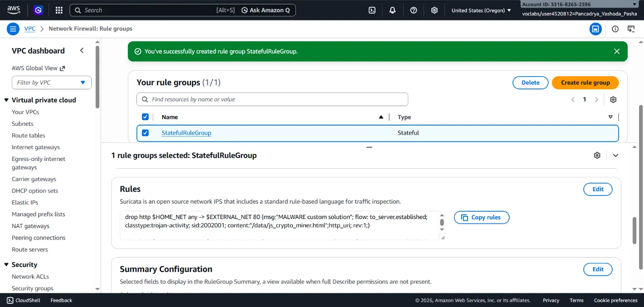Open the StatefulRuleGroup link
644x307 pixels.
(x=186, y=133)
